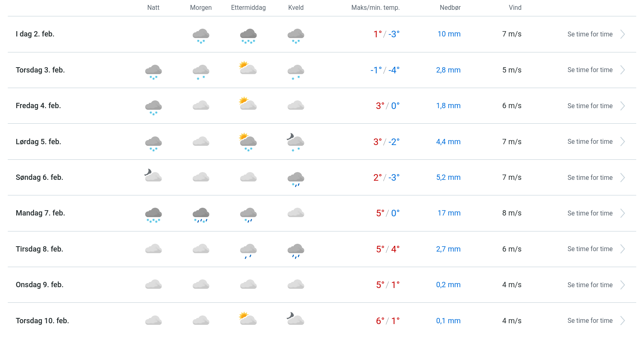
Task: Click Søndag 6. feb. night moon cloud icon
Action: pos(153,175)
